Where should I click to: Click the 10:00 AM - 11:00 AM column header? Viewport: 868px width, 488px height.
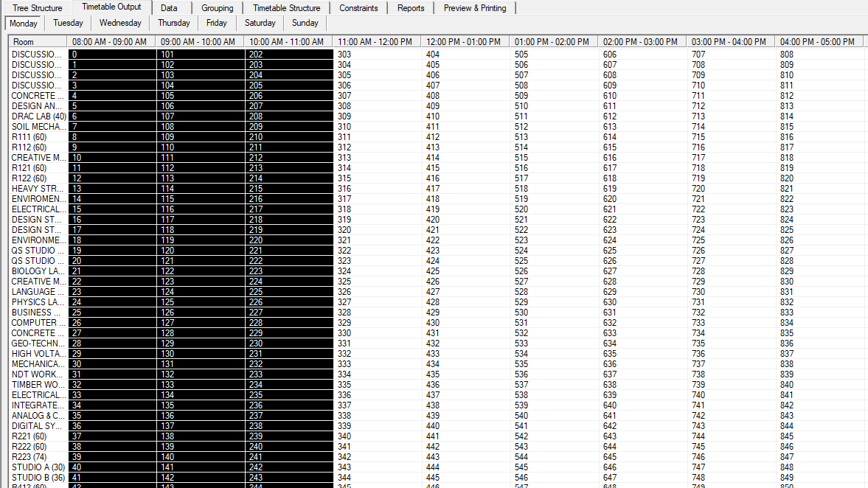coord(288,41)
